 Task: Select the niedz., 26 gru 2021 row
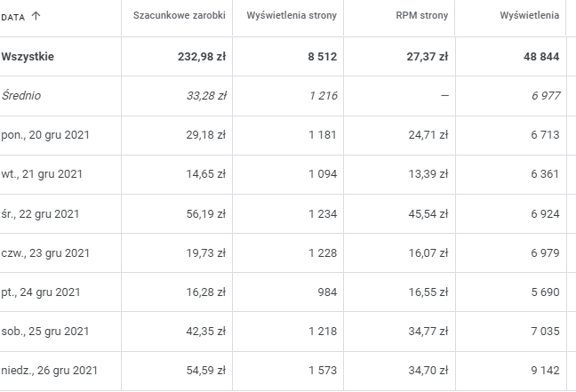click(49, 371)
